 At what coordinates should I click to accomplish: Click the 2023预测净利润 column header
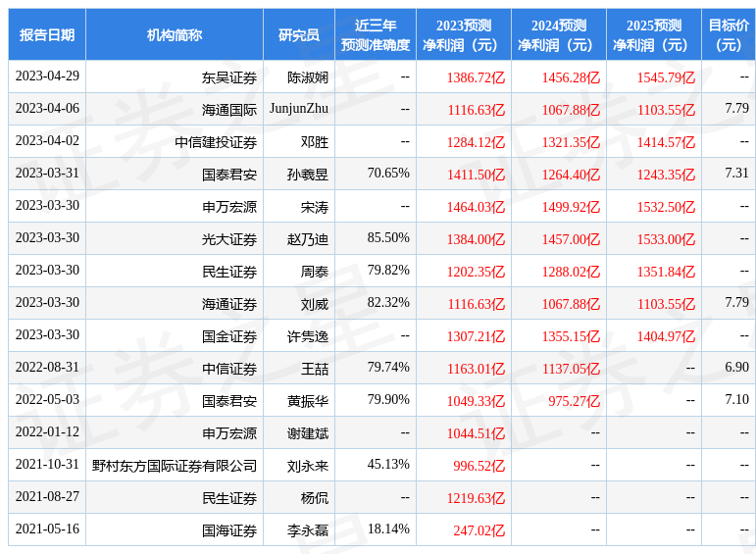click(464, 34)
